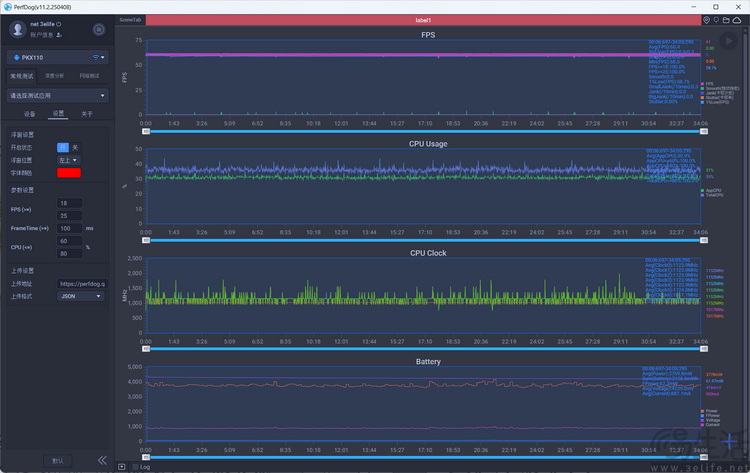
Task: Click the upload address perfdog URL field
Action: [82, 284]
